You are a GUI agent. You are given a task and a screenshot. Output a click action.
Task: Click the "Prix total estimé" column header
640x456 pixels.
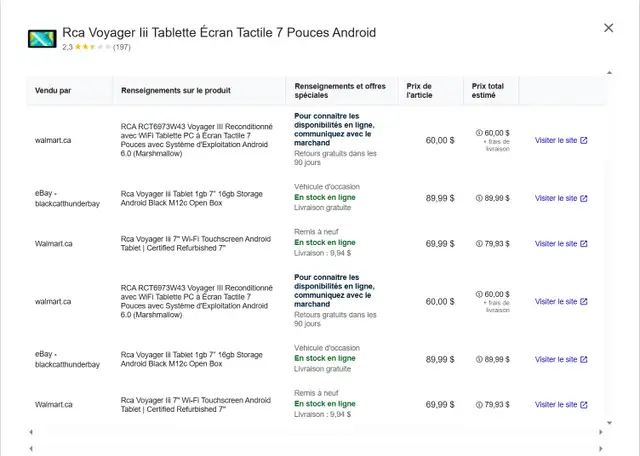pyautogui.click(x=488, y=91)
